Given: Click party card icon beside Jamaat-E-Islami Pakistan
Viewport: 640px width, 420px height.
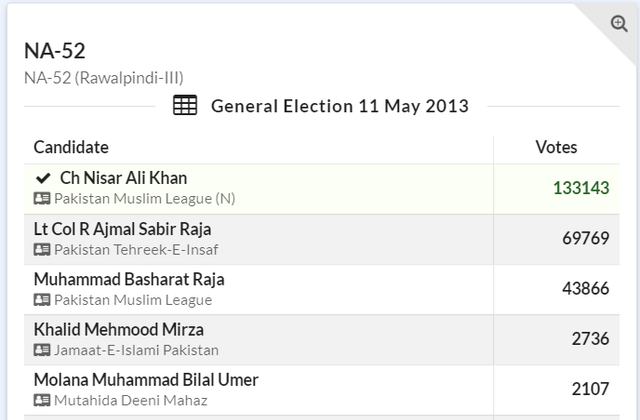Looking at the screenshot, I should tap(42, 350).
